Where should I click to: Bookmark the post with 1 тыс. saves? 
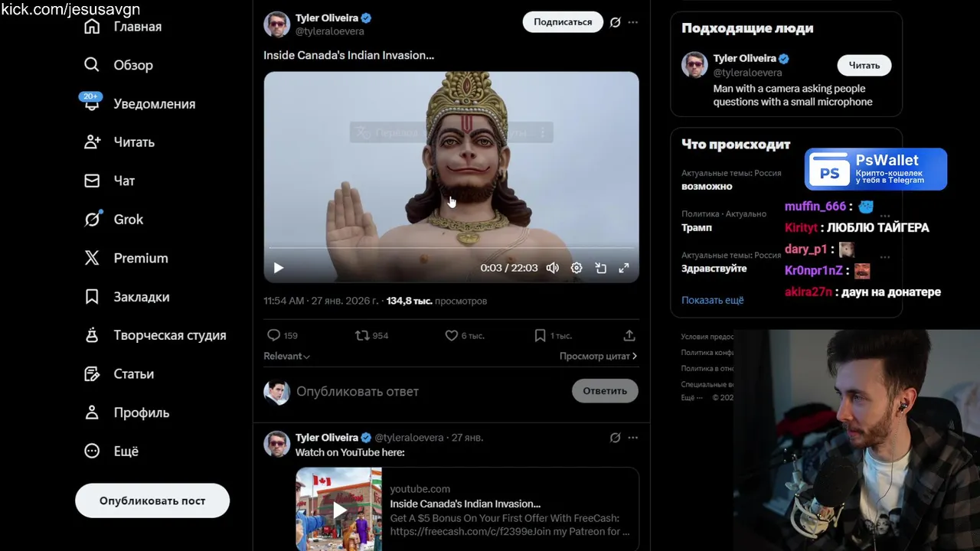click(540, 335)
